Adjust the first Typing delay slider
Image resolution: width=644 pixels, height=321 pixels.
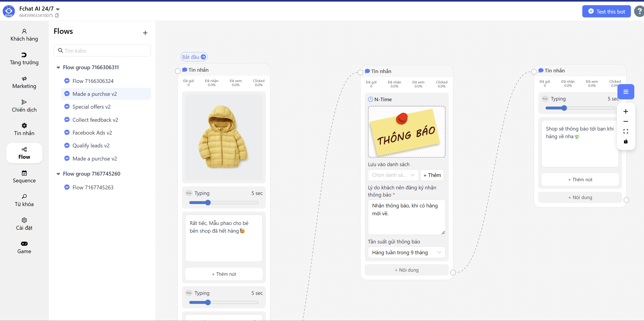pos(208,203)
